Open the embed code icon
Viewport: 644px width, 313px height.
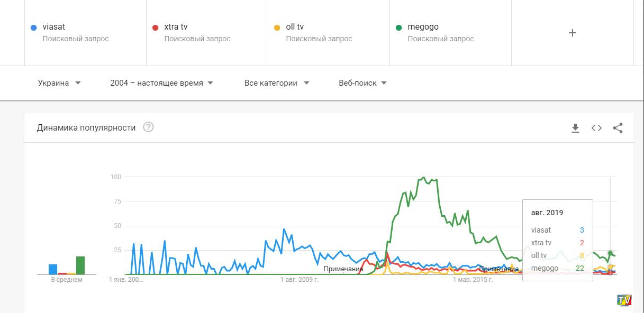click(x=596, y=128)
